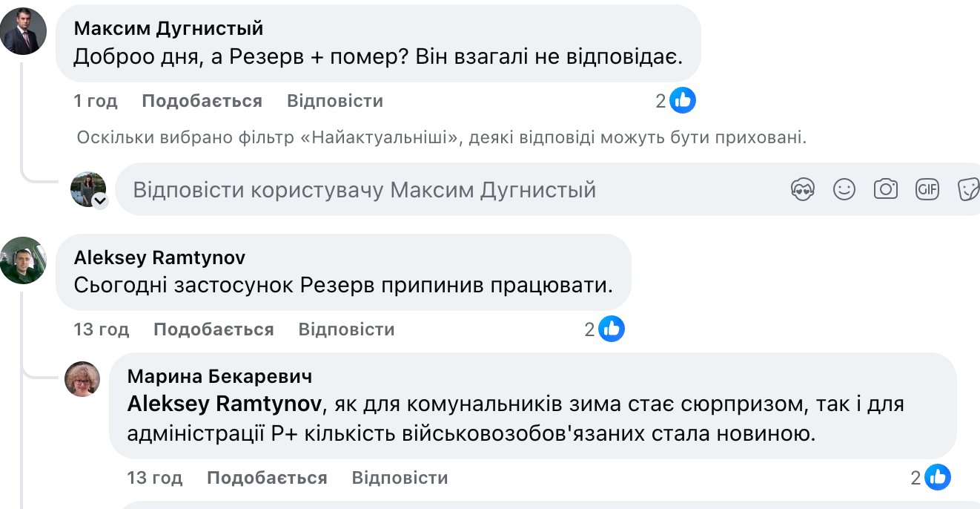Open Максим Дугнистый's profile picture
This screenshot has height=509, width=980.
click(x=23, y=32)
